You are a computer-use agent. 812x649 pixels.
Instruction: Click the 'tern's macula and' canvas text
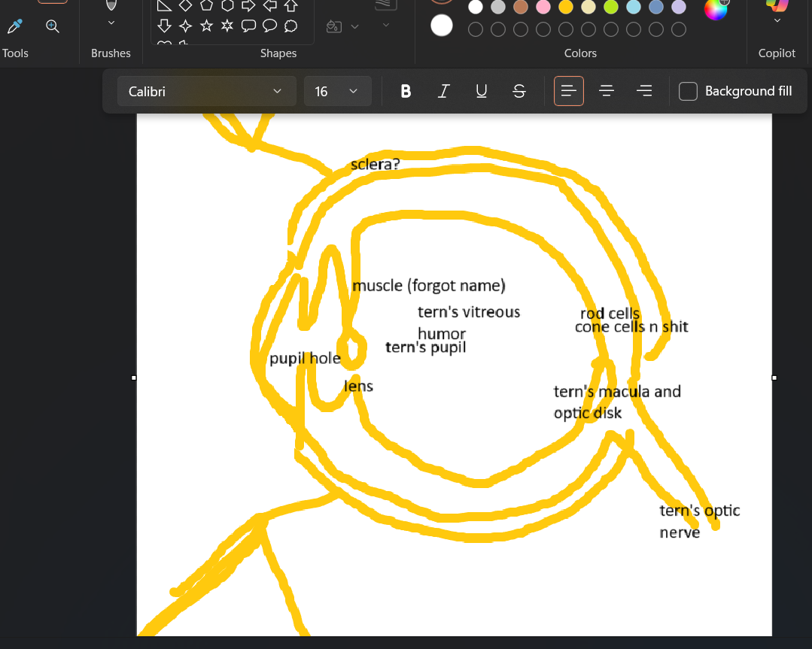pos(617,392)
